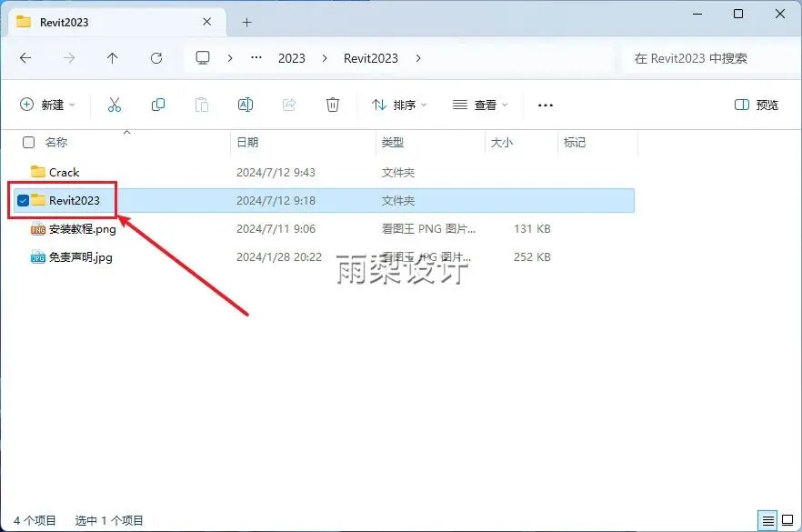Image resolution: width=802 pixels, height=532 pixels.
Task: Expand the chevron after Revit2023 breadcrumb
Action: (x=418, y=58)
